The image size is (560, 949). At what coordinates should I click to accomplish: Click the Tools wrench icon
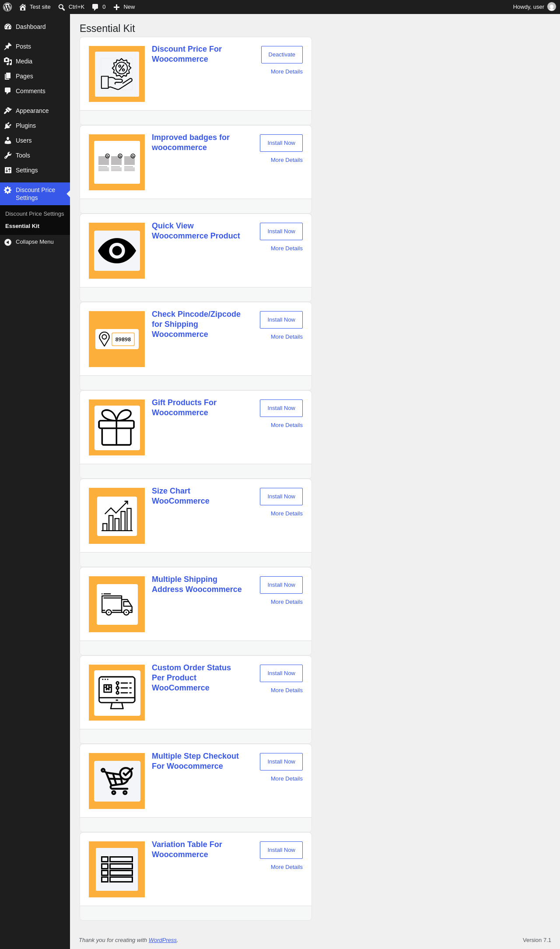pos(8,155)
